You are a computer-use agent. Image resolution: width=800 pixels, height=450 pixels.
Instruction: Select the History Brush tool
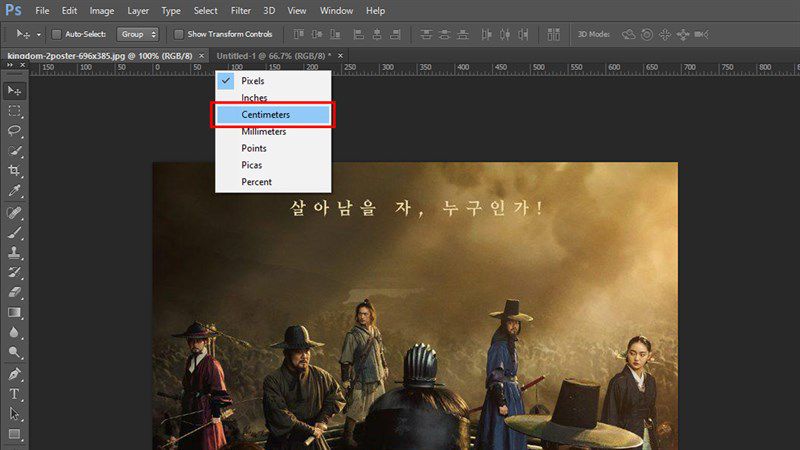coord(14,272)
